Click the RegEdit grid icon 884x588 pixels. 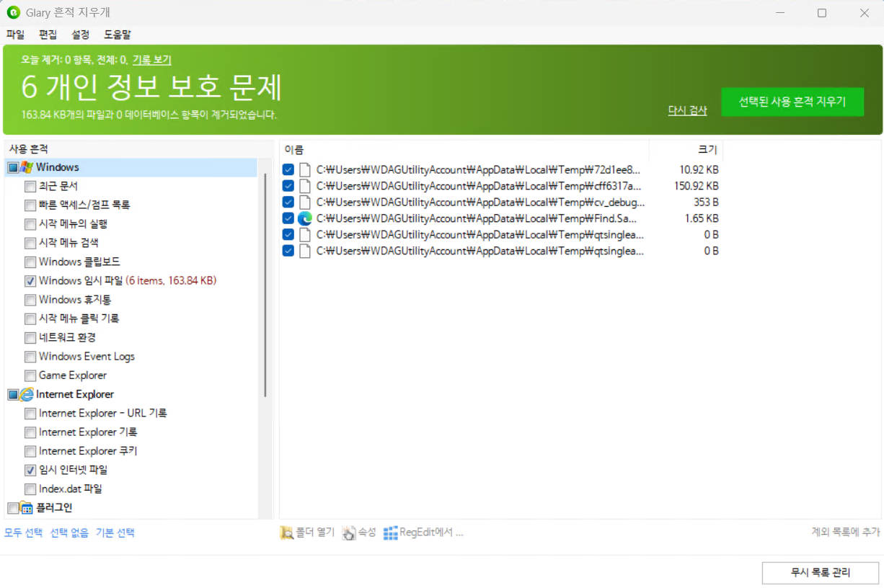click(x=390, y=533)
